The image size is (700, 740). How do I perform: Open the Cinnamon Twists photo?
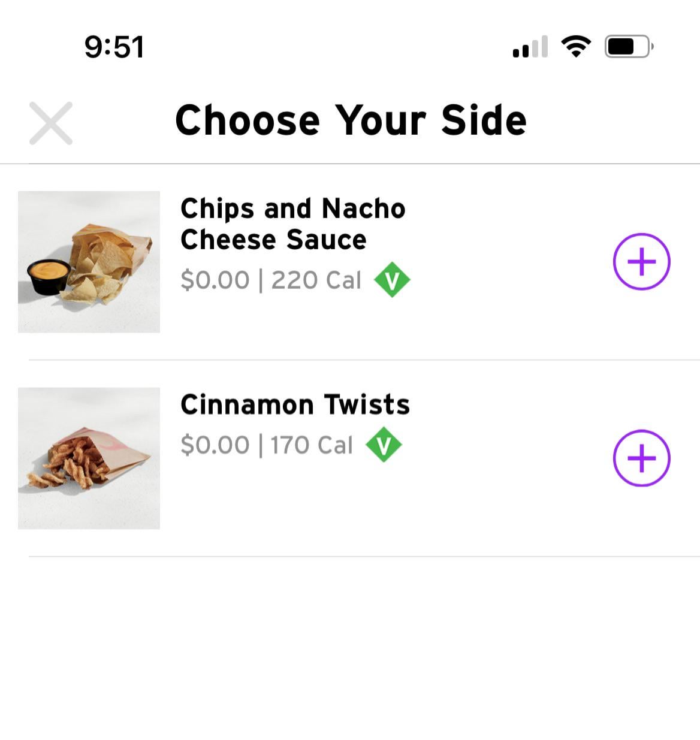(x=89, y=458)
